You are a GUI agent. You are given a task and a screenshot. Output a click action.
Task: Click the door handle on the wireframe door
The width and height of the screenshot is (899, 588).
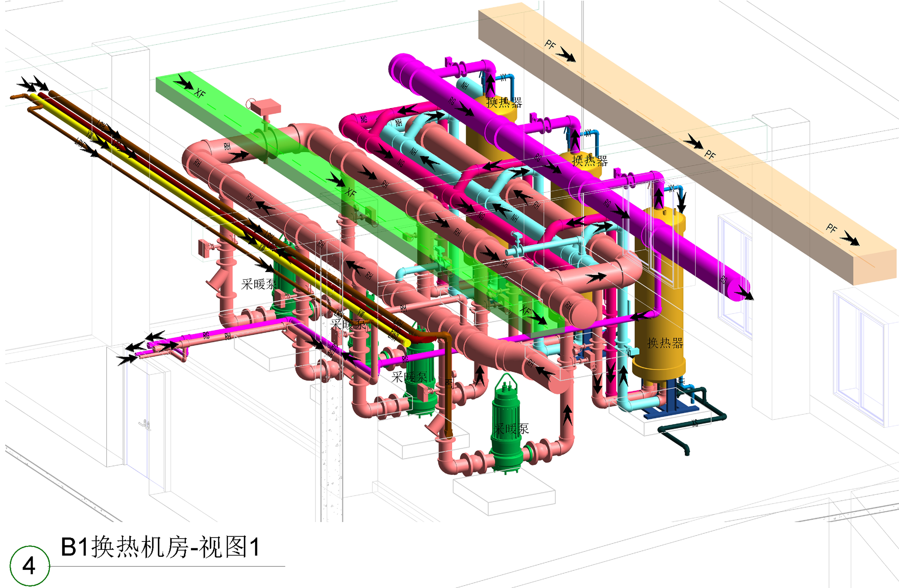tap(145, 425)
